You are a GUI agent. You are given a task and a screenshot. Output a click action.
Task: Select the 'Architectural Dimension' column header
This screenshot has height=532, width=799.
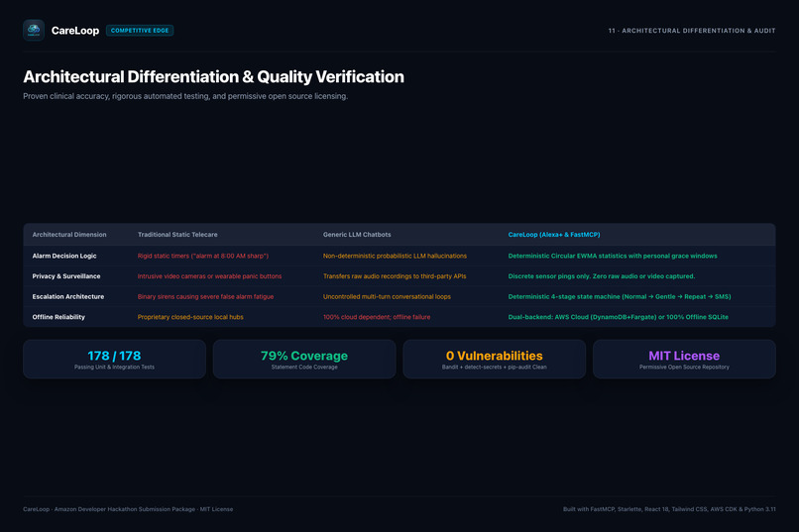(69, 235)
